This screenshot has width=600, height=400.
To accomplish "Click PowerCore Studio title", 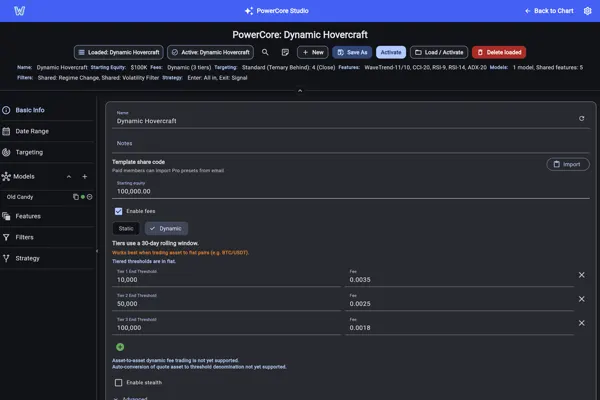I will coord(282,11).
